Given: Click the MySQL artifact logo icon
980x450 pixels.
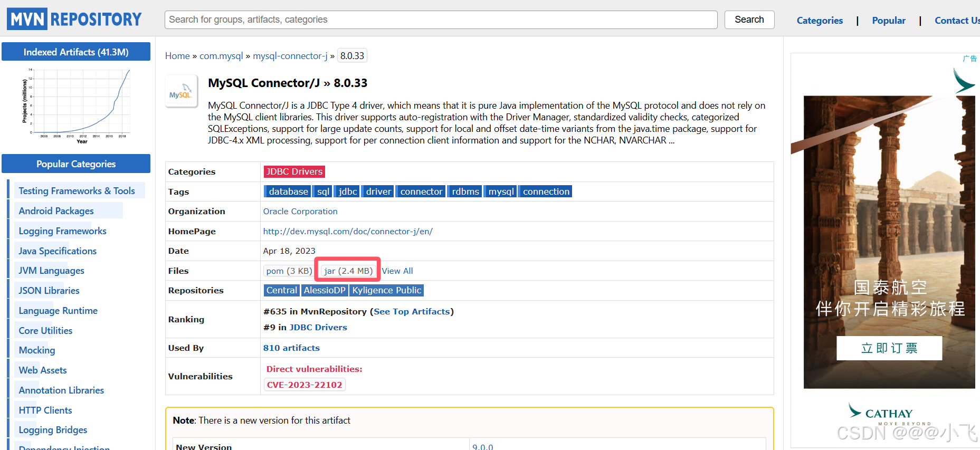Looking at the screenshot, I should (x=182, y=91).
